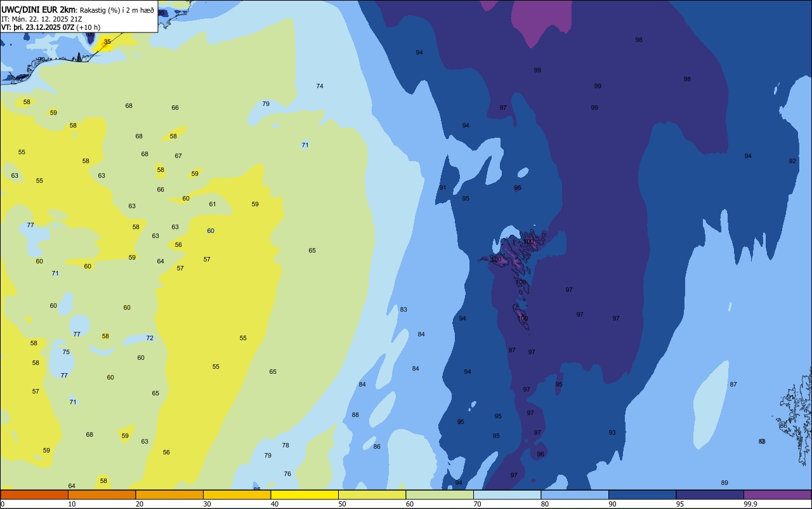This screenshot has width=812, height=509.
Task: Click the 0–10 dark orange legend swatch
Action: tap(34, 494)
